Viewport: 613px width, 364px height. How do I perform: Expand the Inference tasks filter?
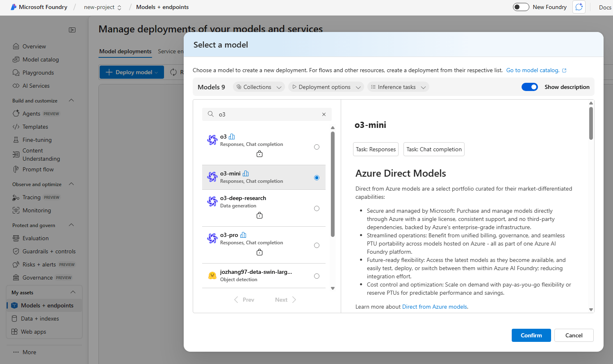click(x=398, y=86)
